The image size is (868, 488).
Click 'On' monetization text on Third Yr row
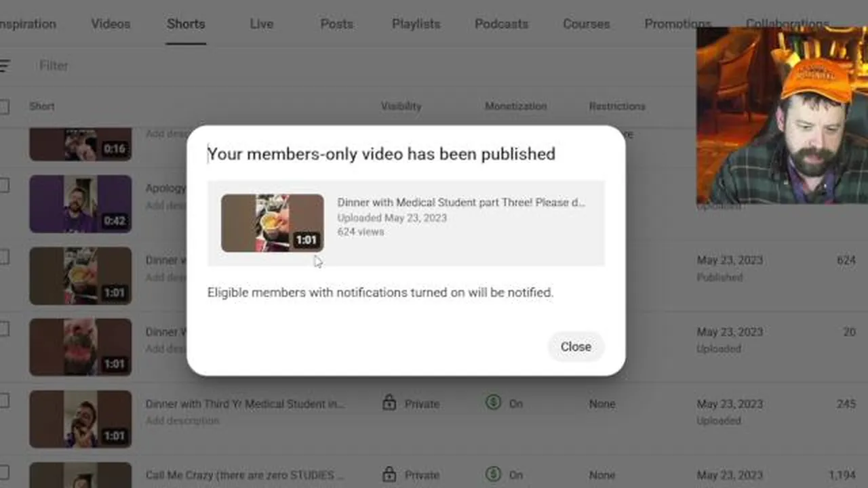click(x=516, y=404)
